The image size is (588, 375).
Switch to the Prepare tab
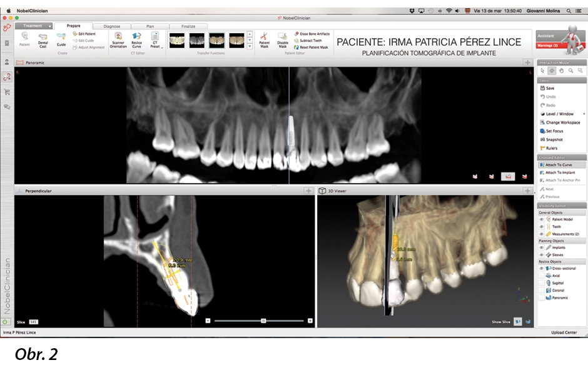point(74,26)
